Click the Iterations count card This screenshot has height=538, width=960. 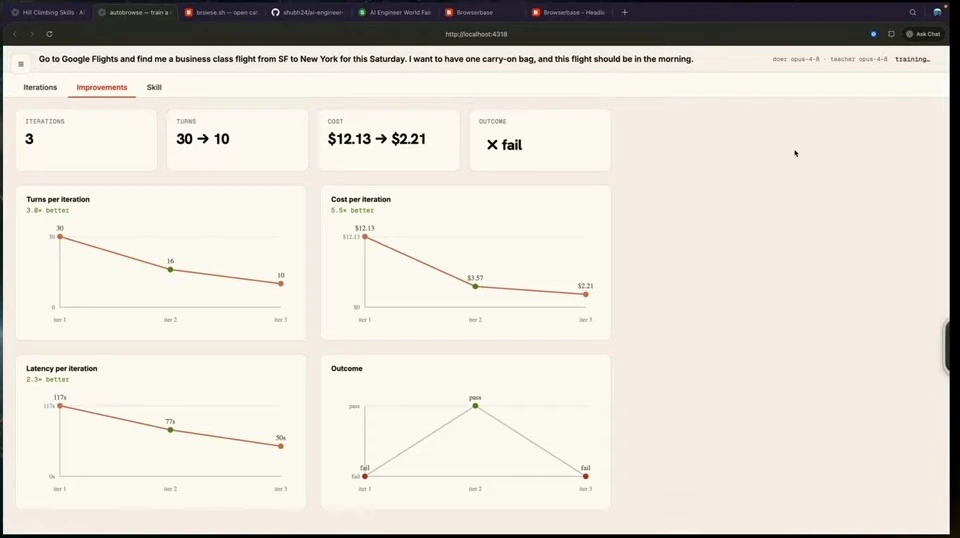(86, 140)
